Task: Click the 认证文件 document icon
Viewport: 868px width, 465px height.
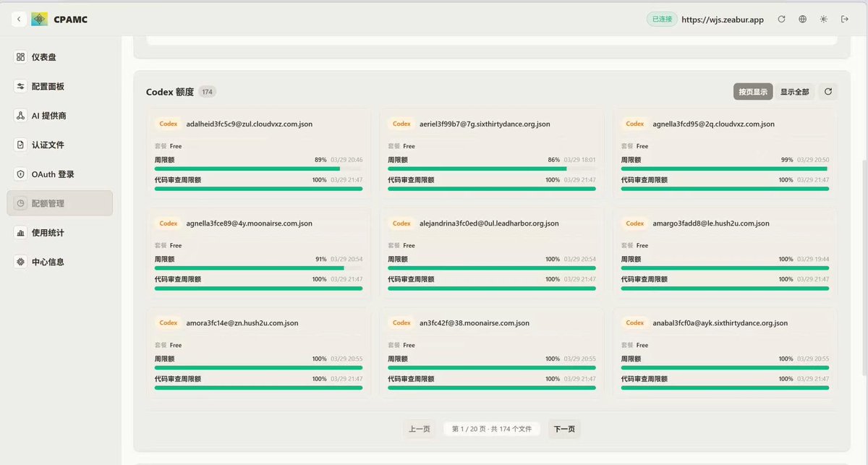Action: point(20,145)
